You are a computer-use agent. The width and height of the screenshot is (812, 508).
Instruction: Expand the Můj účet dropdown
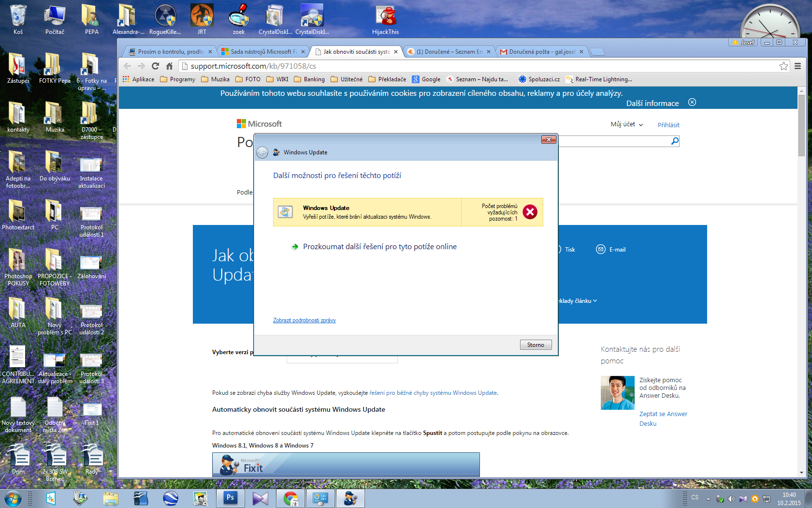point(627,124)
